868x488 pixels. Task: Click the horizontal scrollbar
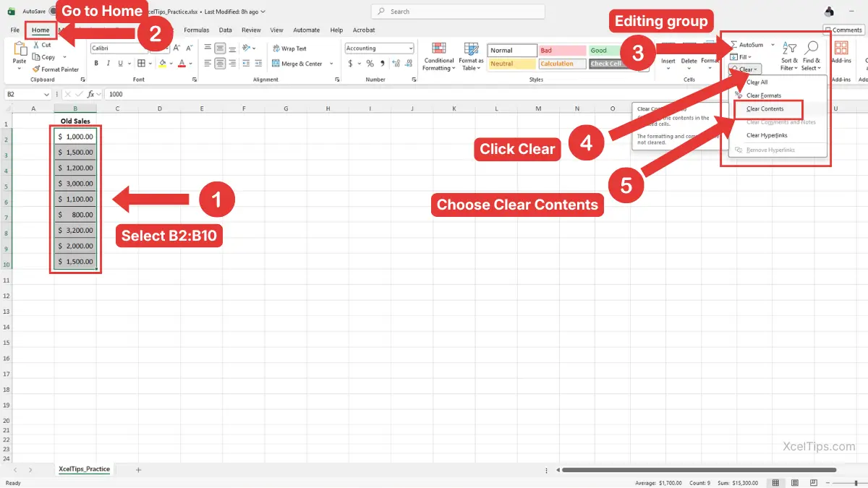700,470
